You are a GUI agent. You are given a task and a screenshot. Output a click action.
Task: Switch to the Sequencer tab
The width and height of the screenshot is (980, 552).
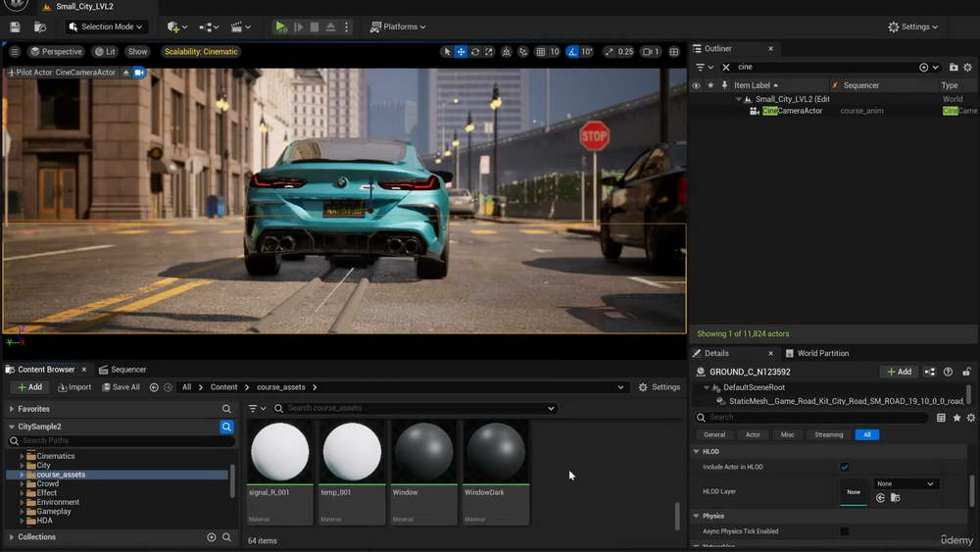coord(122,370)
